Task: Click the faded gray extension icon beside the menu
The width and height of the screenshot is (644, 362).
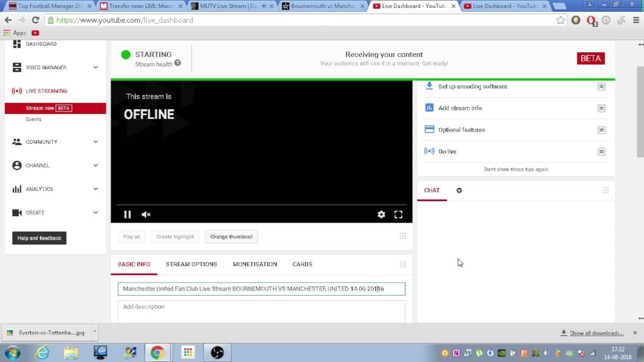Action: pos(621,20)
